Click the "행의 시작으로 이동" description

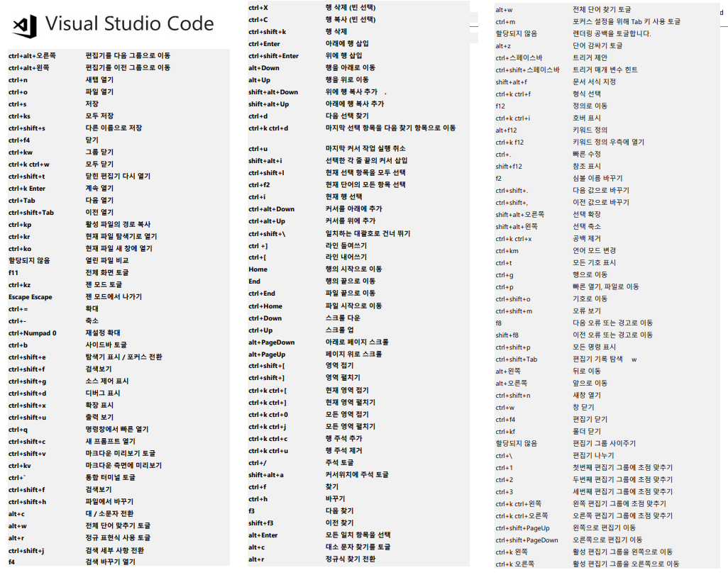point(354,269)
